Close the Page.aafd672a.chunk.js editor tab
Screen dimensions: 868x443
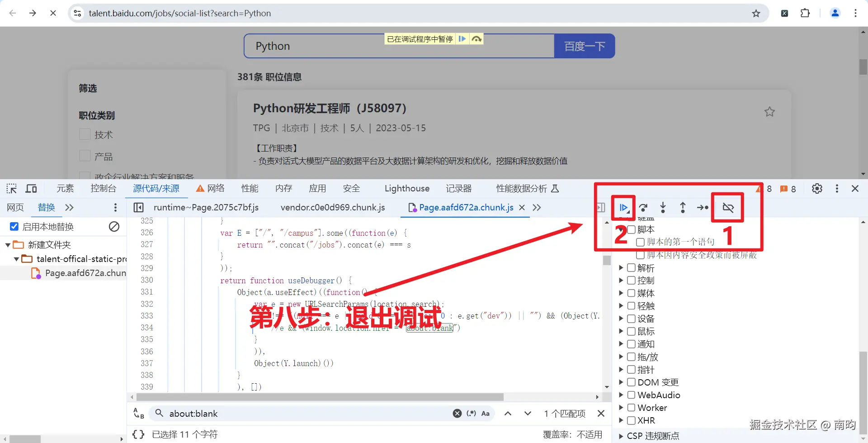click(x=522, y=208)
